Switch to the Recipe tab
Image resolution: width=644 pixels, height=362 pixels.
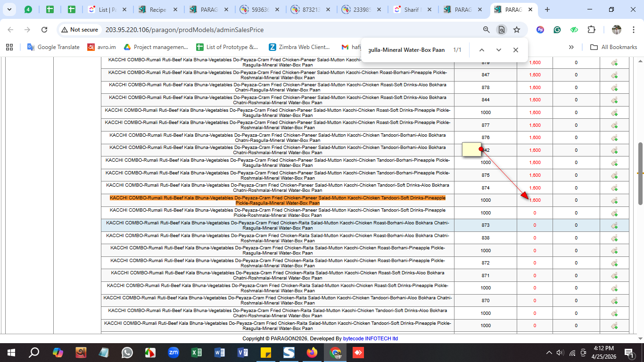[x=158, y=9]
